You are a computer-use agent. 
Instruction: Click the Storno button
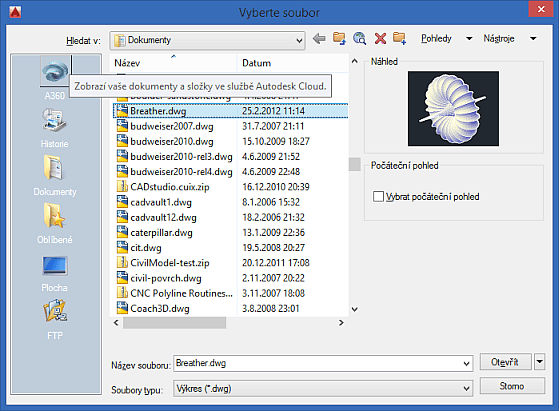[512, 386]
